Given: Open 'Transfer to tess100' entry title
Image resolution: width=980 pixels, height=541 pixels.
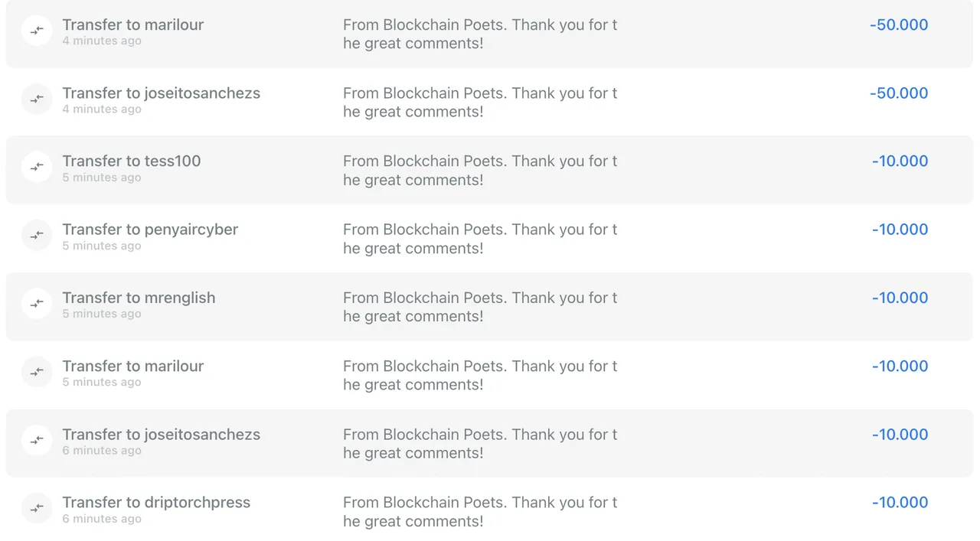Looking at the screenshot, I should pyautogui.click(x=132, y=161).
